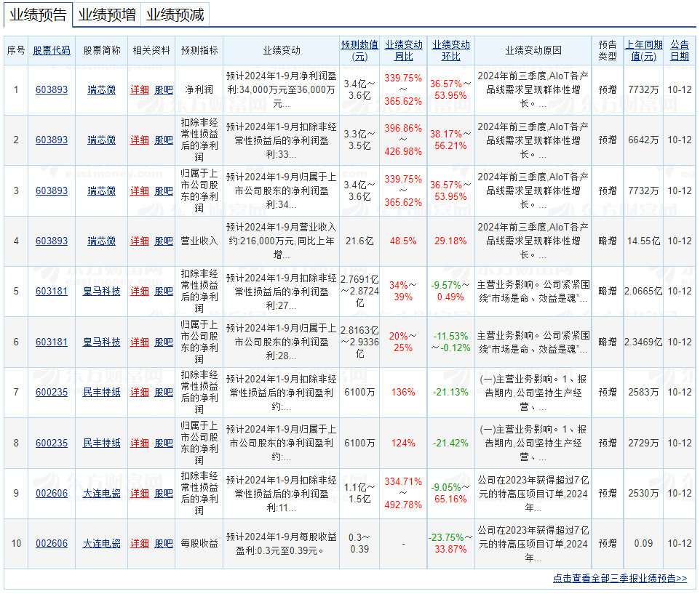Click stock code 002606 in row 10
Viewport: 700px width, 594px height.
[x=52, y=544]
